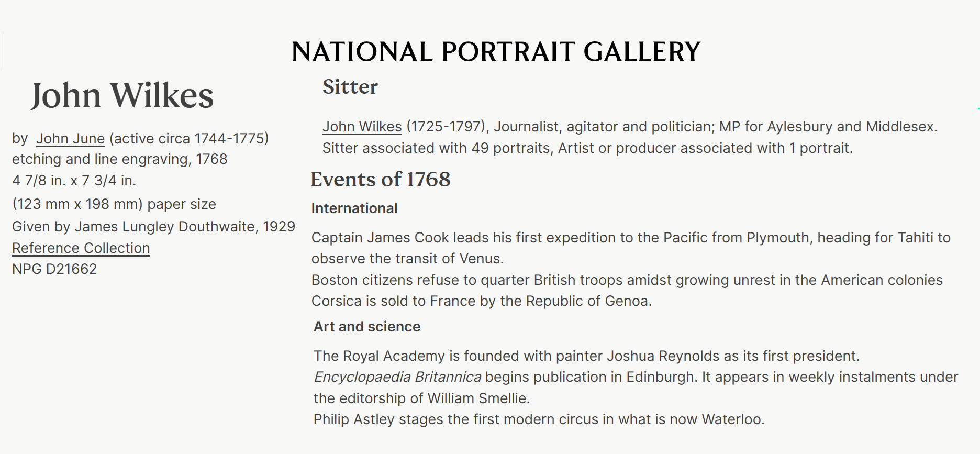Select the Art and science subheading
This screenshot has width=980, height=454.
pyautogui.click(x=366, y=327)
